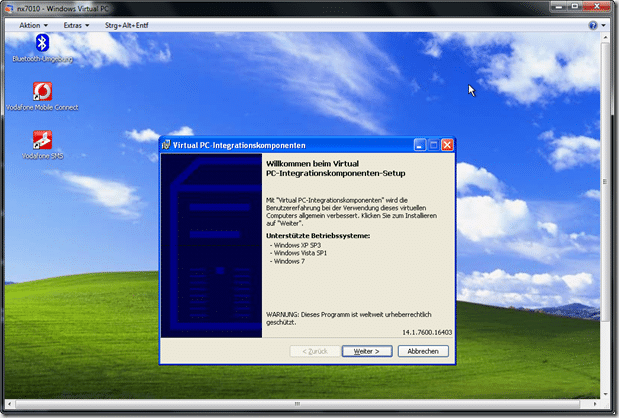Click the Weiter > button
The height and width of the screenshot is (418, 619).
pyautogui.click(x=367, y=351)
